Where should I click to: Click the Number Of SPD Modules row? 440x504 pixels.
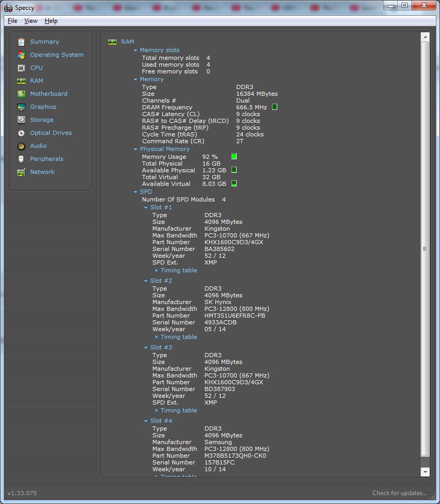point(184,199)
